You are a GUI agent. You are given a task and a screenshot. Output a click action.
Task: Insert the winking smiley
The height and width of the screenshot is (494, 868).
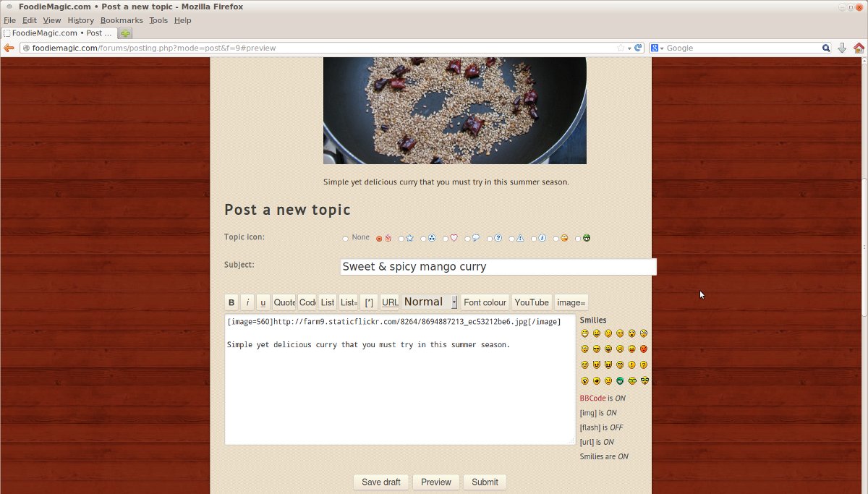click(608, 333)
